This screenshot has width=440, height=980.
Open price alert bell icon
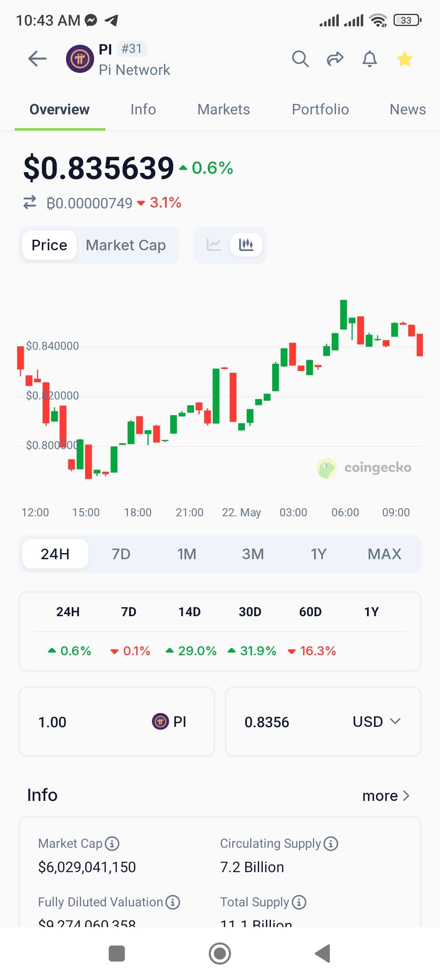click(370, 59)
